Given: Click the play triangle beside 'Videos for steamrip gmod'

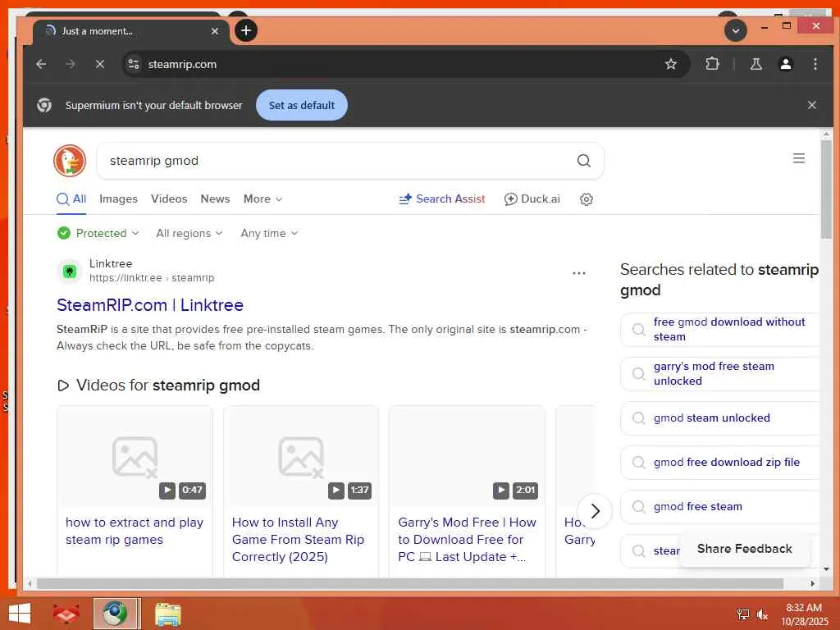Looking at the screenshot, I should 63,386.
